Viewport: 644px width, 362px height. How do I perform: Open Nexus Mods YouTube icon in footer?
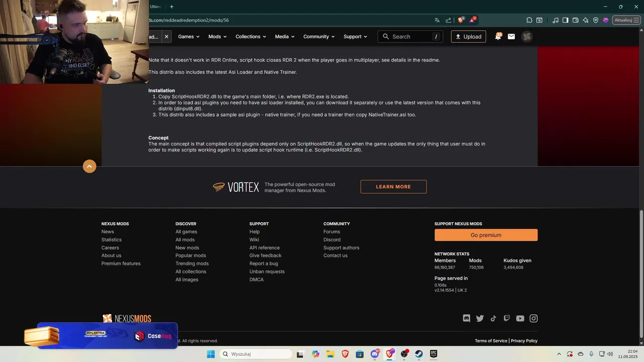coord(520,318)
